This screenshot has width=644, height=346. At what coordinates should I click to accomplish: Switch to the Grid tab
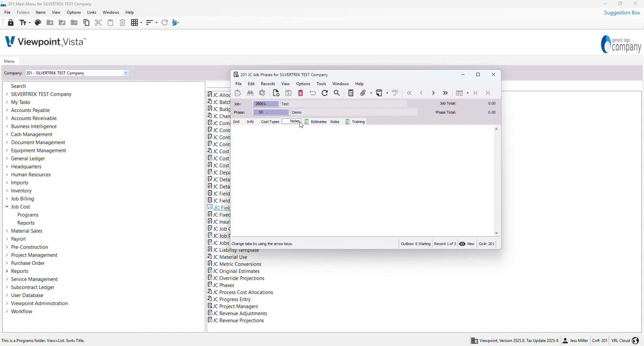pyautogui.click(x=236, y=122)
